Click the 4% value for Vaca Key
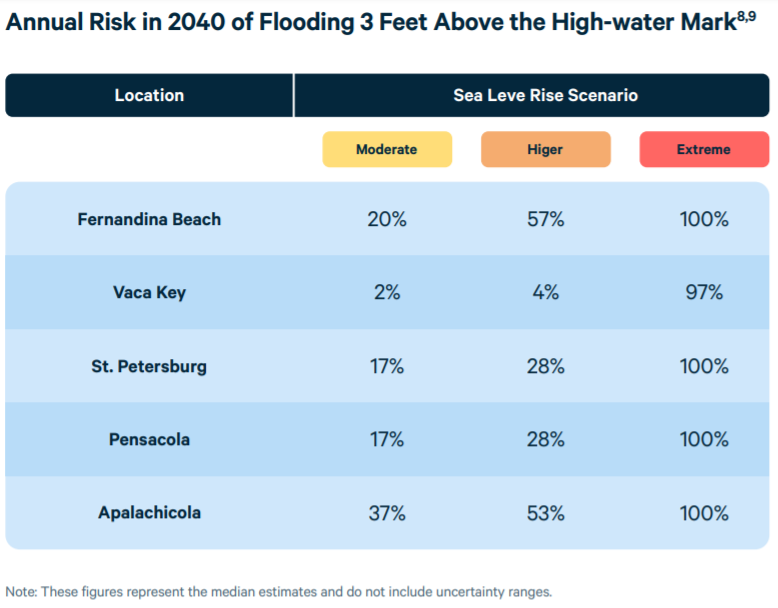The height and width of the screenshot is (608, 778). 545,293
